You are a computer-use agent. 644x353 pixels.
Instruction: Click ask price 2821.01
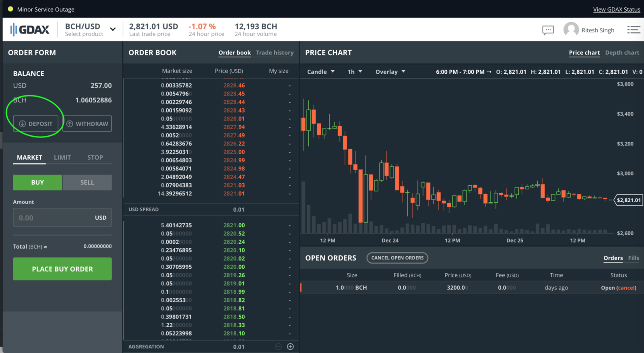[x=234, y=193]
